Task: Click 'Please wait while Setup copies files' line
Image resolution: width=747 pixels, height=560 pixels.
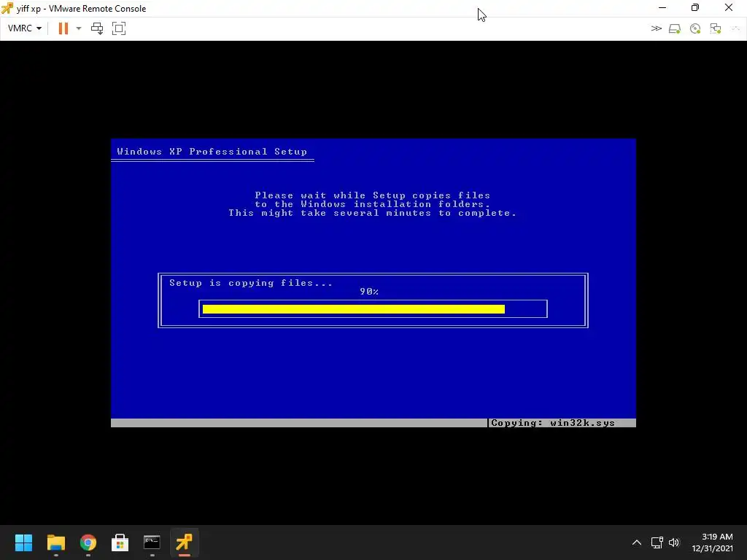Action: pos(373,195)
